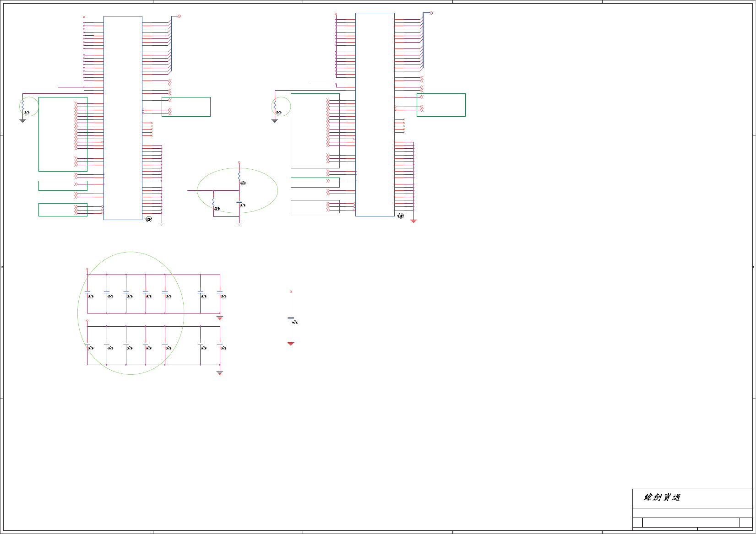Screen dimensions: 756x534
Task: Click the ground symbol of the lower capacitor bank
Action: [220, 373]
